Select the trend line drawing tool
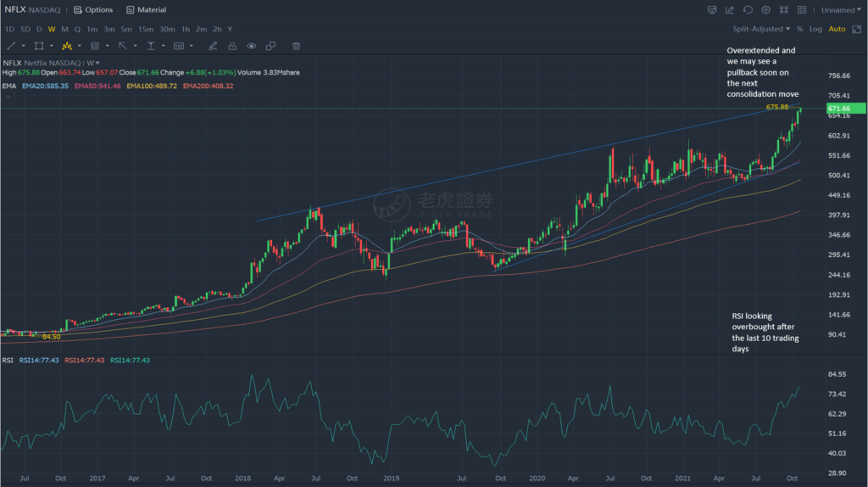The image size is (868, 487). click(11, 46)
